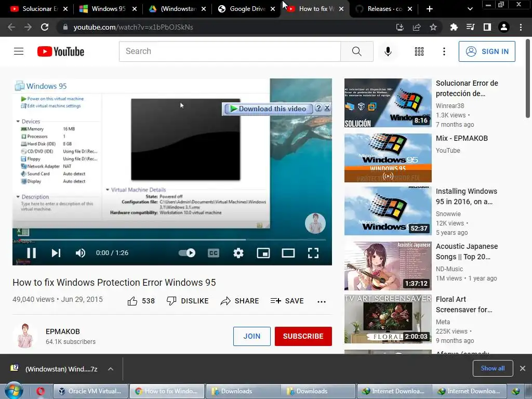
Task: Dislike the video
Action: click(x=188, y=301)
